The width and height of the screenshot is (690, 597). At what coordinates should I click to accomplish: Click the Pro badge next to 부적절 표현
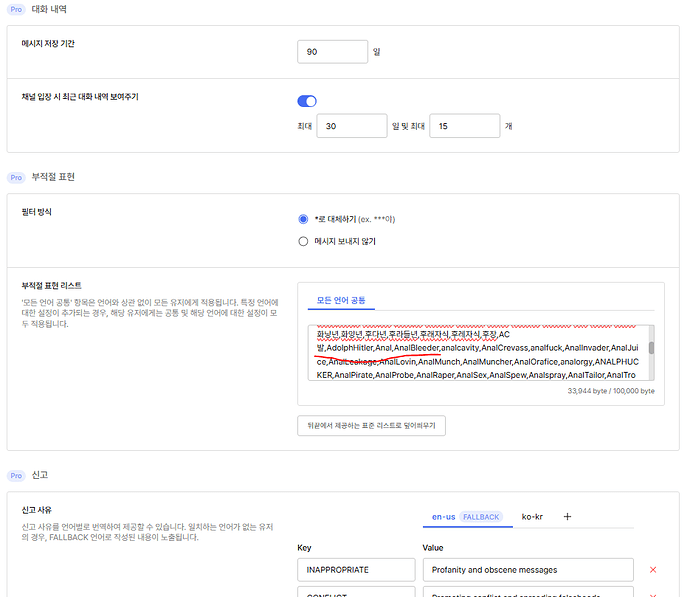(16, 177)
